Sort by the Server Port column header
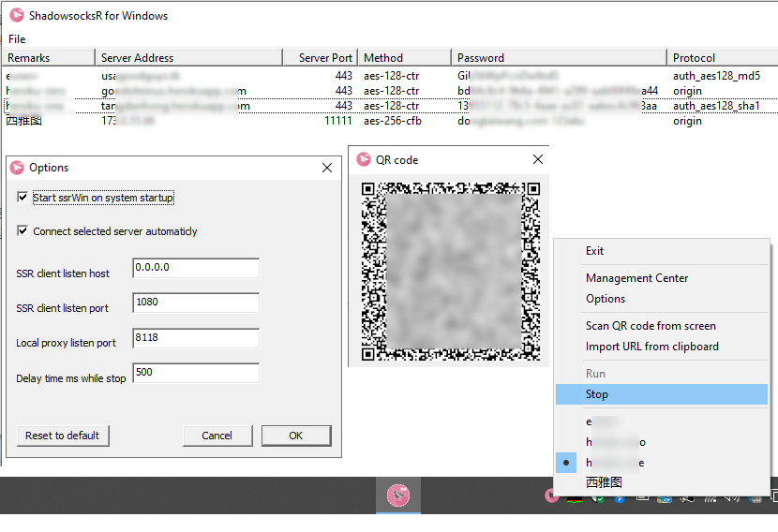This screenshot has height=532, width=778. pos(320,57)
